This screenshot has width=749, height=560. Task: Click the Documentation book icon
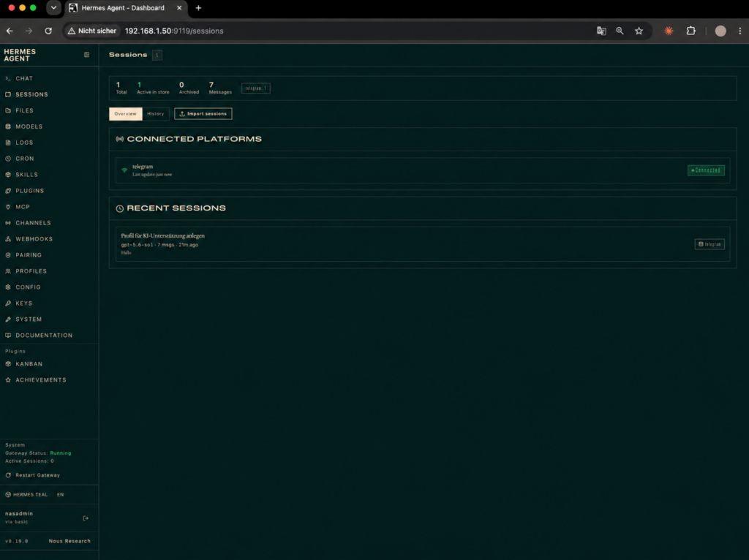pos(8,335)
